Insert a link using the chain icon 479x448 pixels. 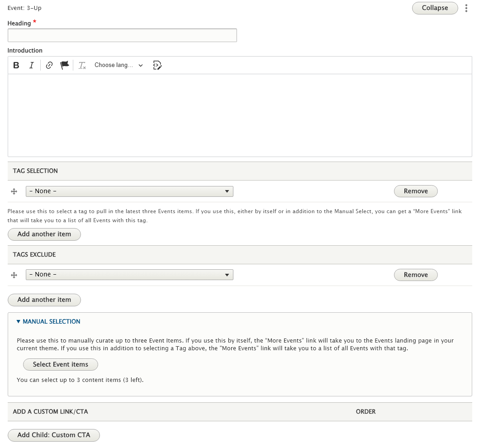click(x=49, y=65)
